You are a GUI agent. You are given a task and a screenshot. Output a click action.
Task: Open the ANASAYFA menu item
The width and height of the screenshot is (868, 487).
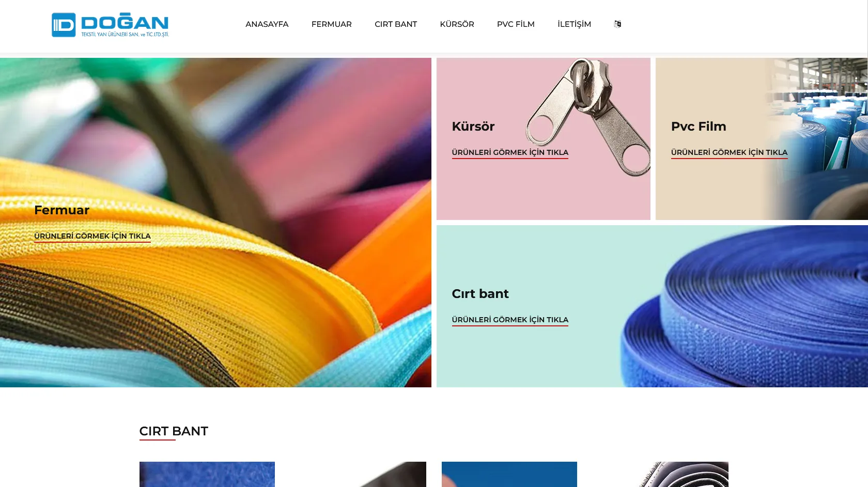tap(267, 24)
